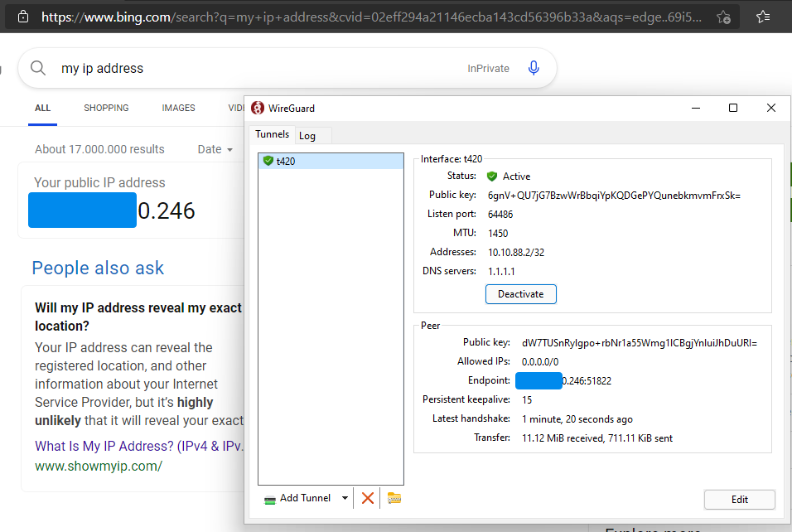The image size is (792, 532).
Task: Click the endpoint value ending 0.246:51822
Action: (563, 381)
